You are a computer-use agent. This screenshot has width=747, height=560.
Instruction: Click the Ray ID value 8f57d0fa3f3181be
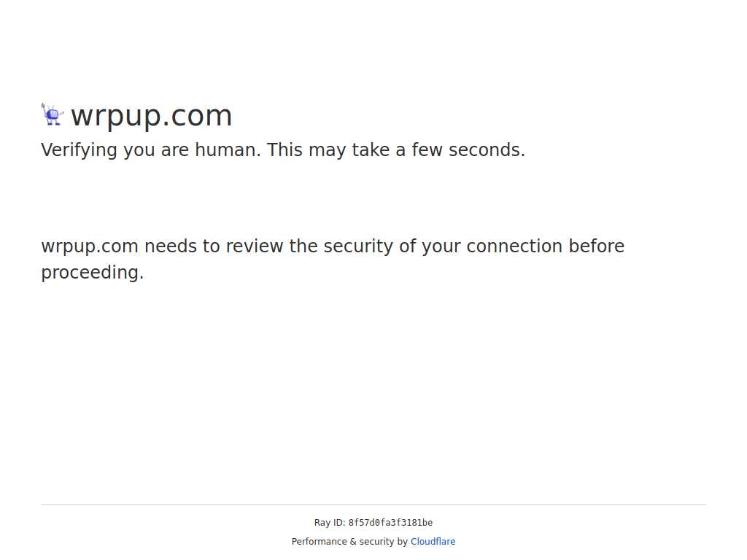coord(390,522)
